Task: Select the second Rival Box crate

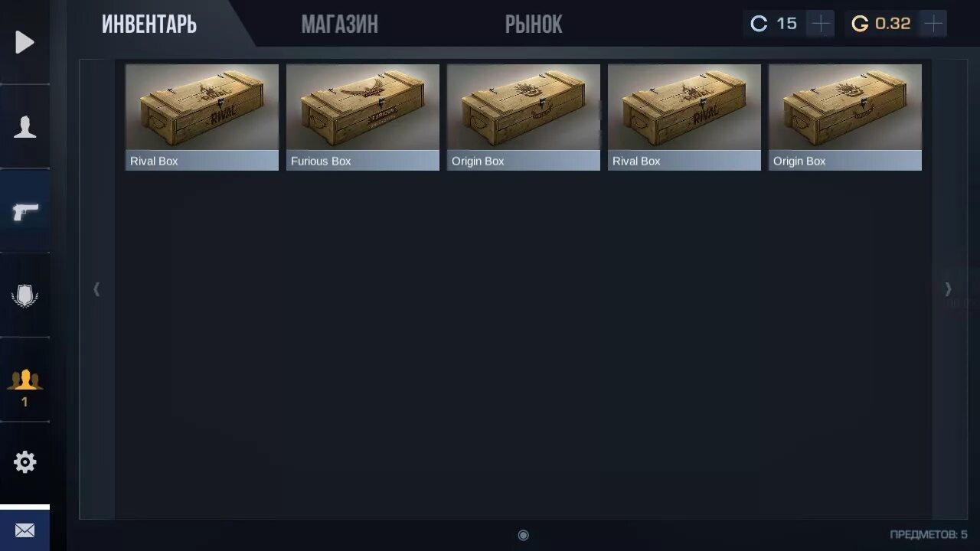Action: pos(684,117)
